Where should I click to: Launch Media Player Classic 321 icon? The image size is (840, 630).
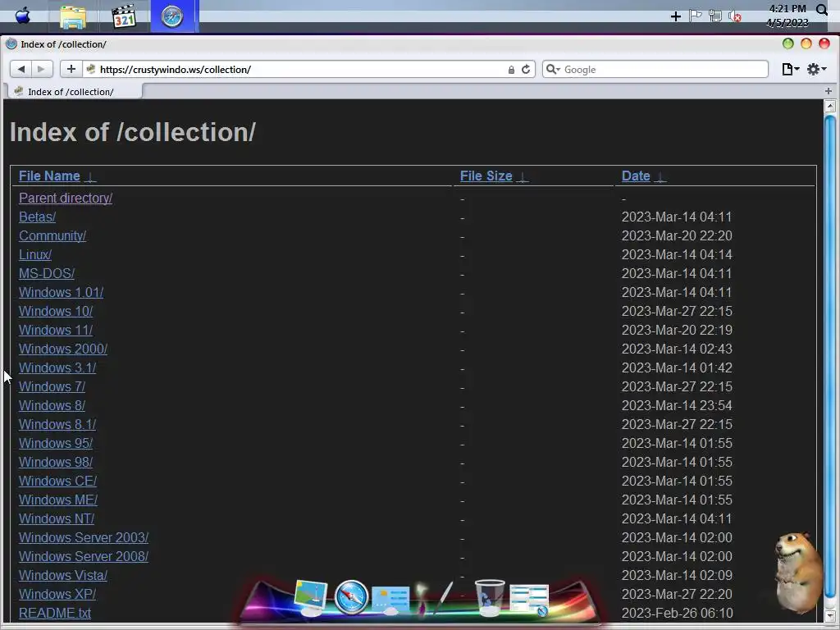click(124, 16)
